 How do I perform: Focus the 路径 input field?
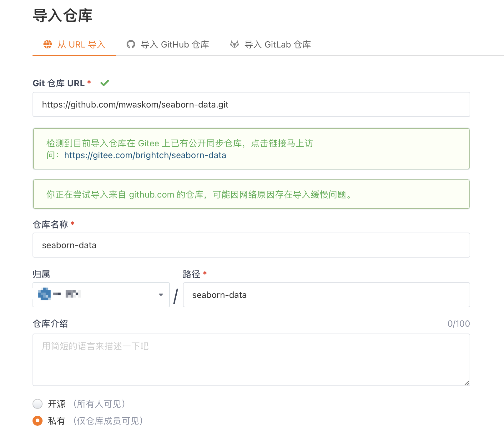click(x=326, y=295)
